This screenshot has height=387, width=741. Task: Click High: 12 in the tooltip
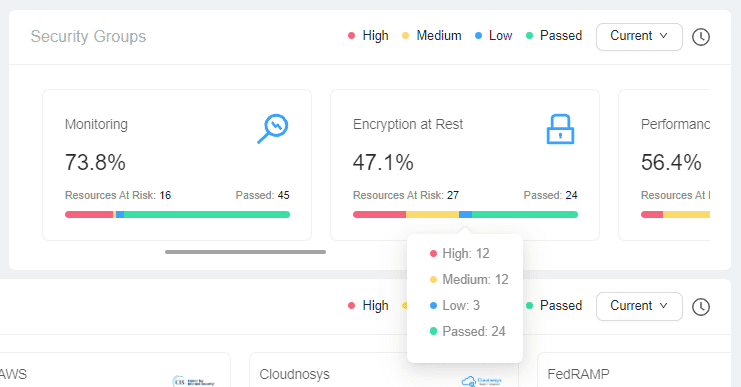459,254
